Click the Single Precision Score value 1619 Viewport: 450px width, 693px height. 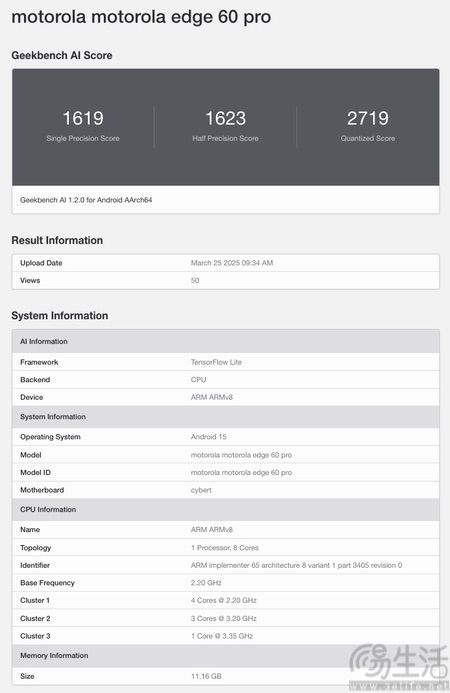pyautogui.click(x=83, y=118)
